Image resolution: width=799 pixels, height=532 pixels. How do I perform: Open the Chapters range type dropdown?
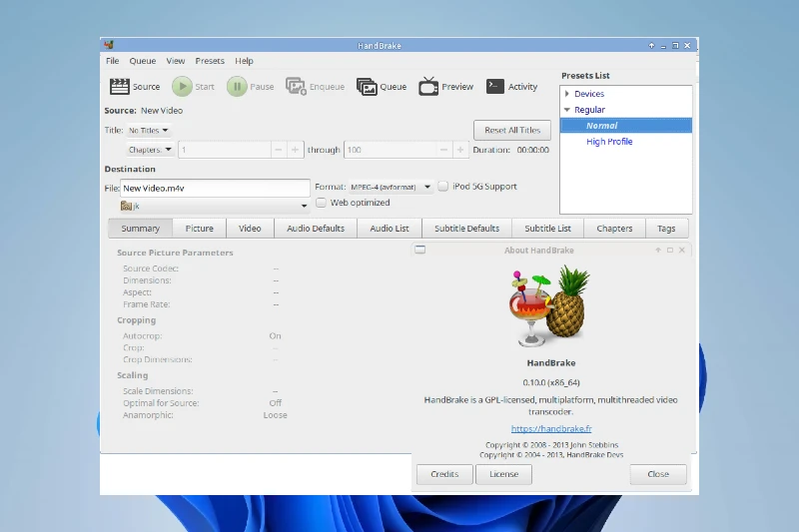pyautogui.click(x=150, y=150)
